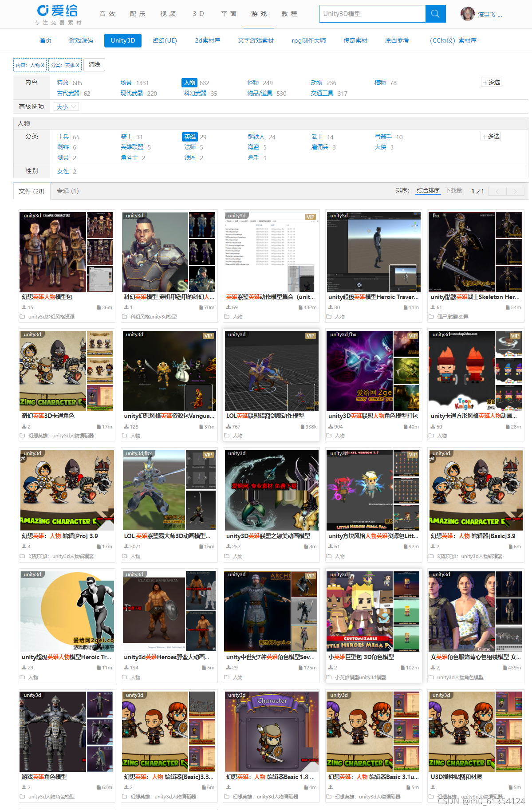The width and height of the screenshot is (532, 810).
Task: Select 女性 gender filter
Action: (x=63, y=171)
